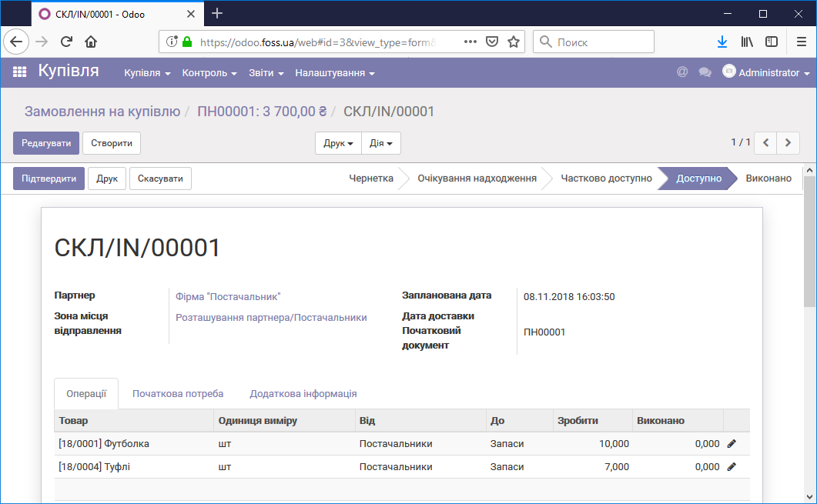Select the [18/0001] Футболка row
The width and height of the screenshot is (817, 504).
402,444
